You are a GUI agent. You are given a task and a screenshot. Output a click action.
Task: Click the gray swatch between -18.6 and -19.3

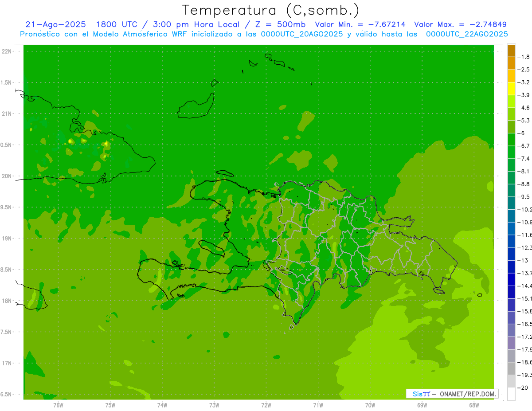tap(511, 368)
